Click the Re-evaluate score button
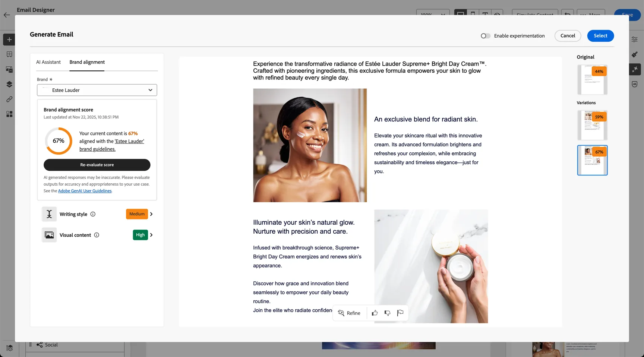Image resolution: width=644 pixels, height=357 pixels. pyautogui.click(x=97, y=165)
